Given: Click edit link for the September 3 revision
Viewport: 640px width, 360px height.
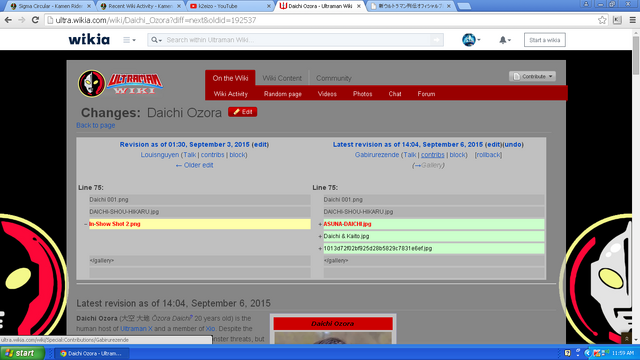Looking at the screenshot, I should tap(260, 144).
